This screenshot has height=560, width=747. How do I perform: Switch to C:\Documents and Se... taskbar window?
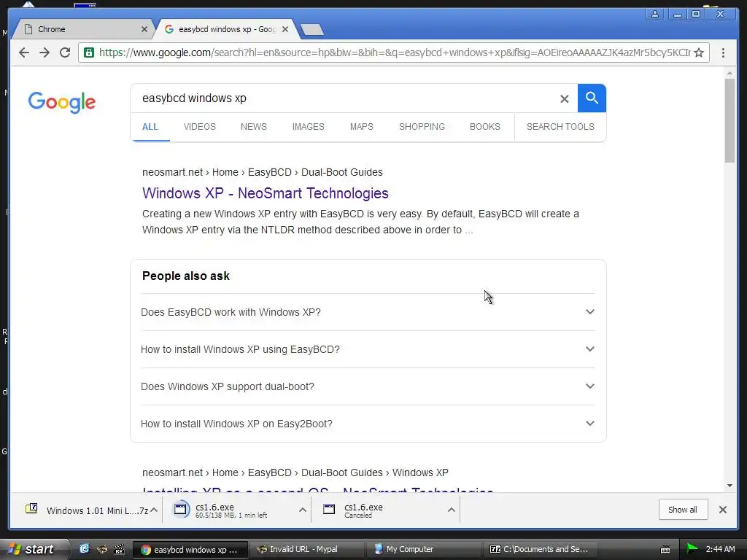(541, 549)
